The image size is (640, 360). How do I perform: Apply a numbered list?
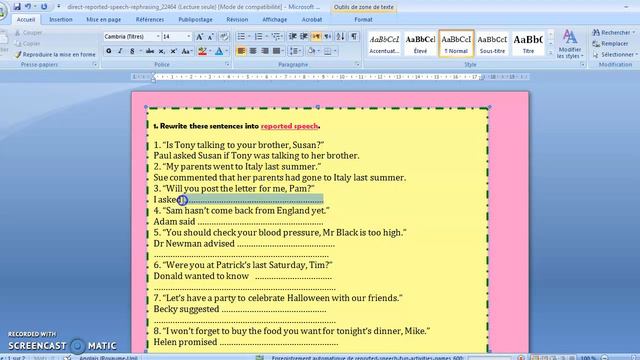tap(258, 37)
